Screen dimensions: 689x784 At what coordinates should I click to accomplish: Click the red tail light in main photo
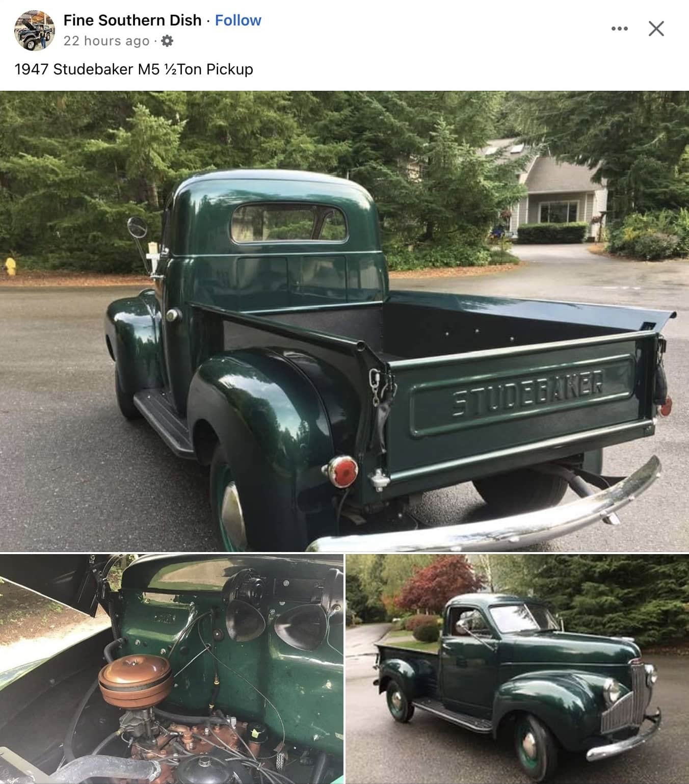coord(341,472)
